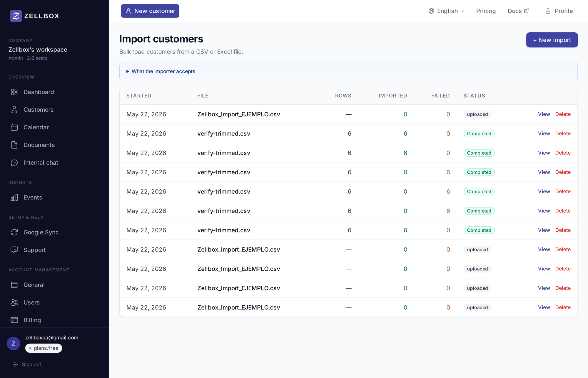Open the Users management label
588x378 pixels.
click(31, 302)
